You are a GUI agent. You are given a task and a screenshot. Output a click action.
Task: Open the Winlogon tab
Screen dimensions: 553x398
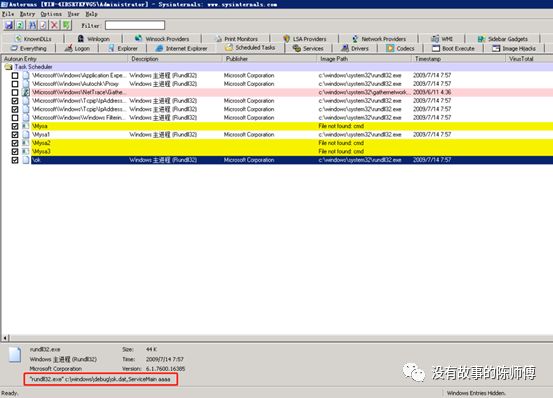click(93, 39)
